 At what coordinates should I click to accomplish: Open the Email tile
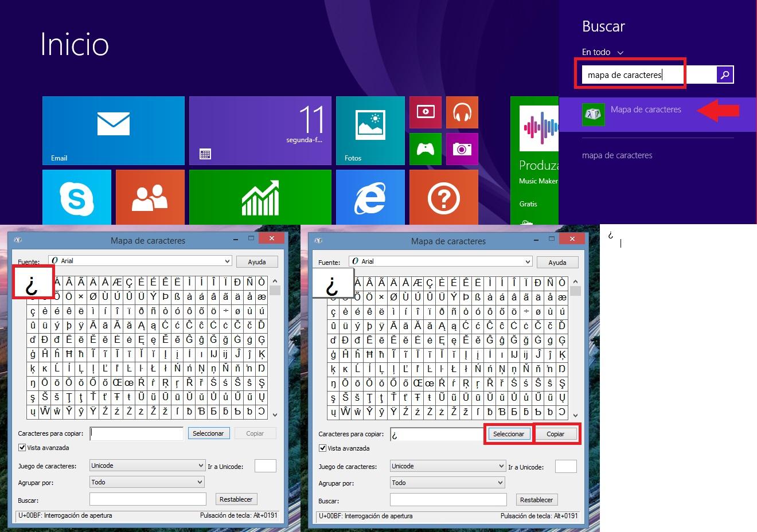tap(113, 130)
